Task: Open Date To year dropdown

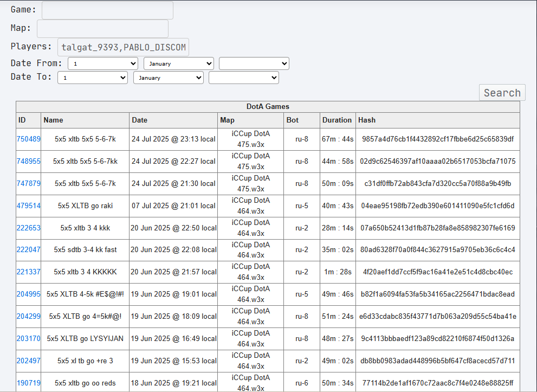Action: click(x=244, y=78)
